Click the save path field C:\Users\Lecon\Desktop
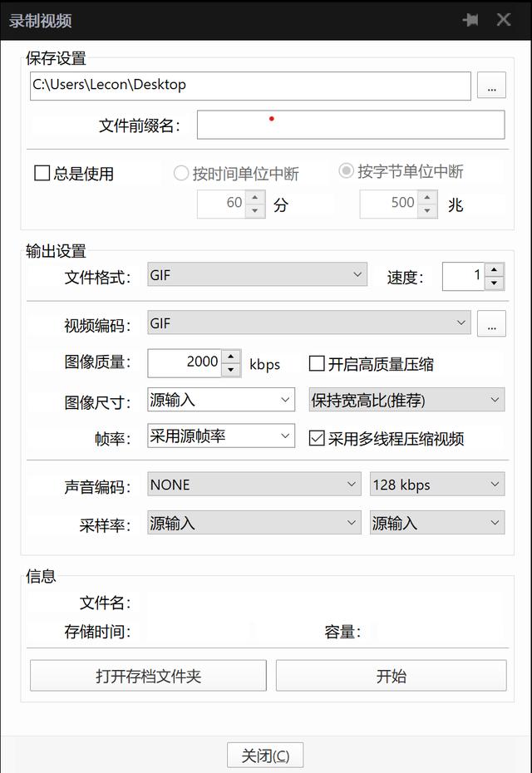This screenshot has height=773, width=532. click(x=250, y=86)
